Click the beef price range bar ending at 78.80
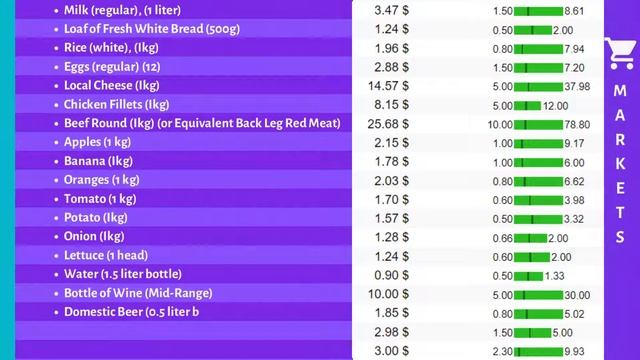Image resolution: width=640 pixels, height=360 pixels. [538, 124]
